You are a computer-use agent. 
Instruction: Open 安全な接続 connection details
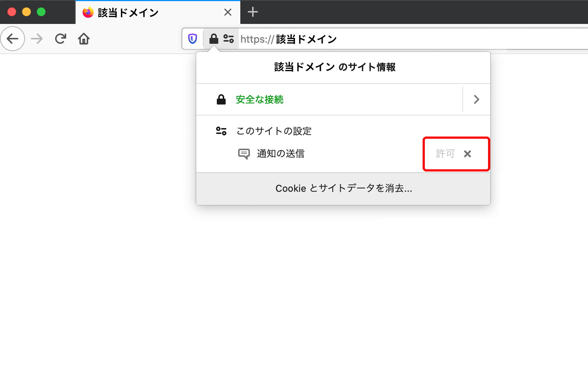coord(329,99)
